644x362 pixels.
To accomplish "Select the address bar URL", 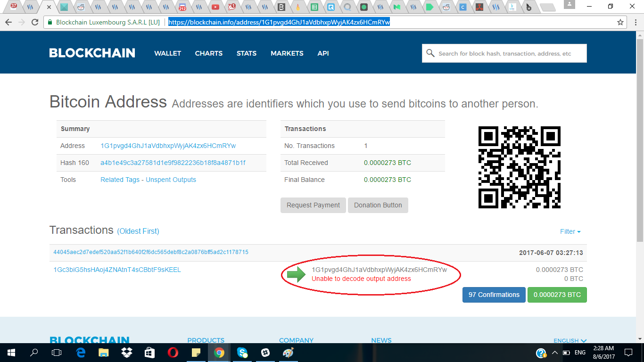I will click(279, 22).
